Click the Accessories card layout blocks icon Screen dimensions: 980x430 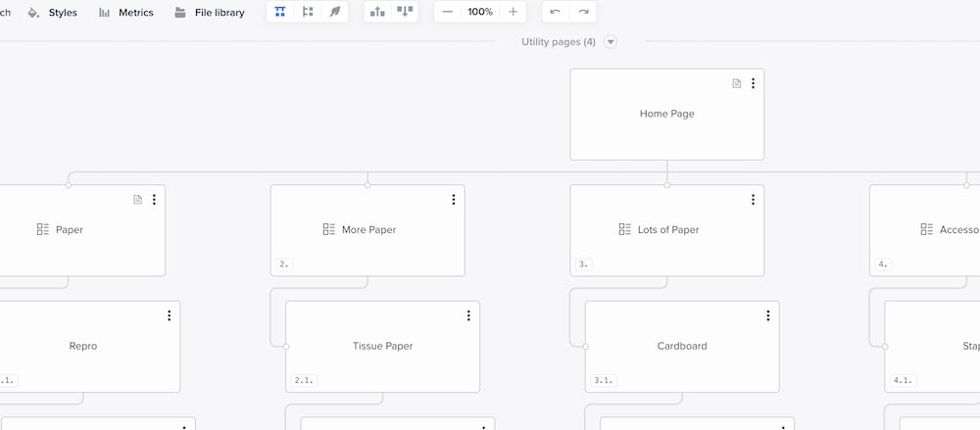coord(927,229)
